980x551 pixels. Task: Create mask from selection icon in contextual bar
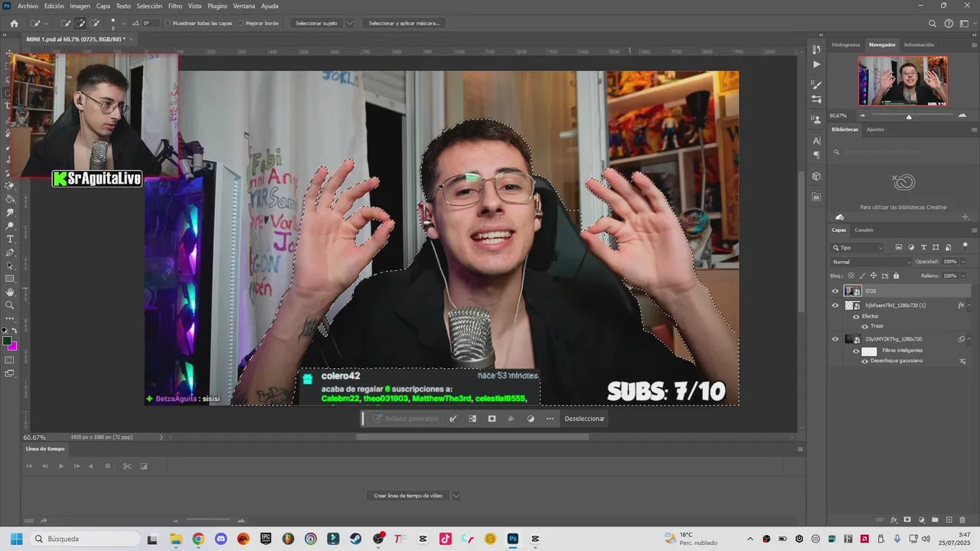tap(492, 419)
